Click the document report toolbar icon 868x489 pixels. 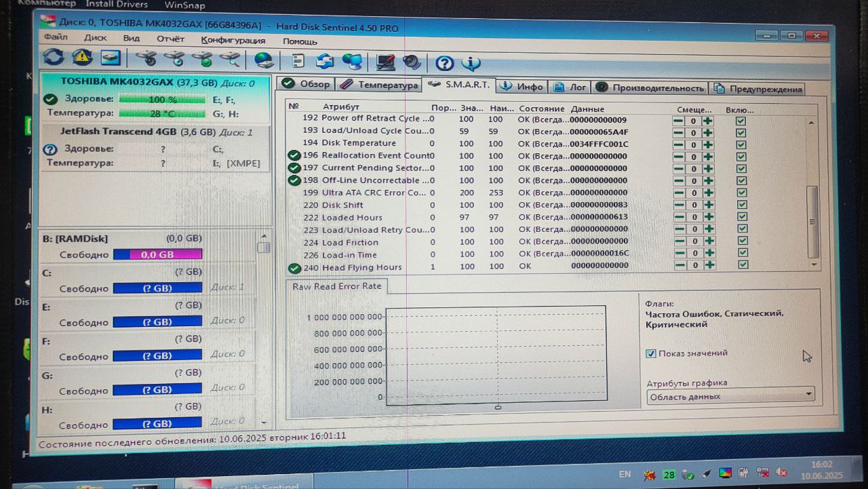(298, 62)
